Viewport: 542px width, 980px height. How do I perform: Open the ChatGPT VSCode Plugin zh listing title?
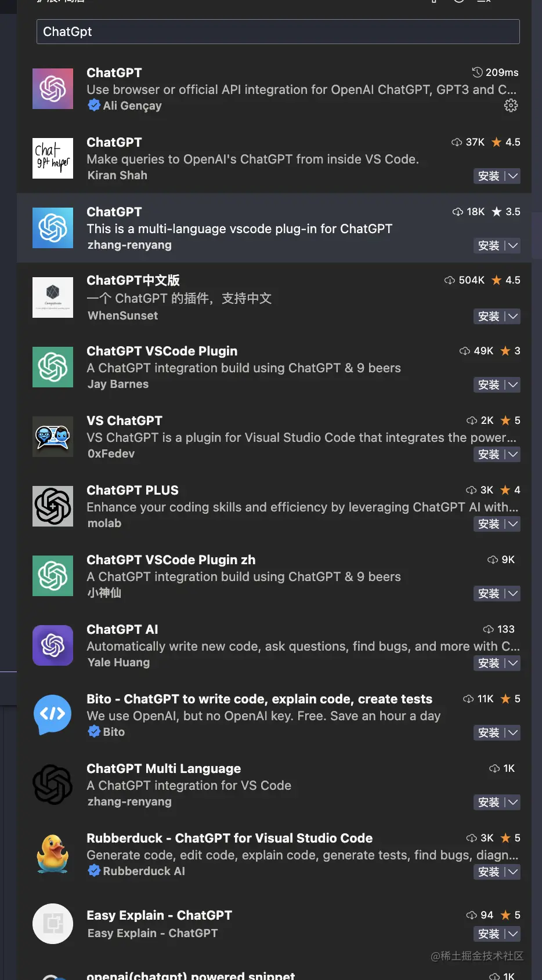pos(171,560)
